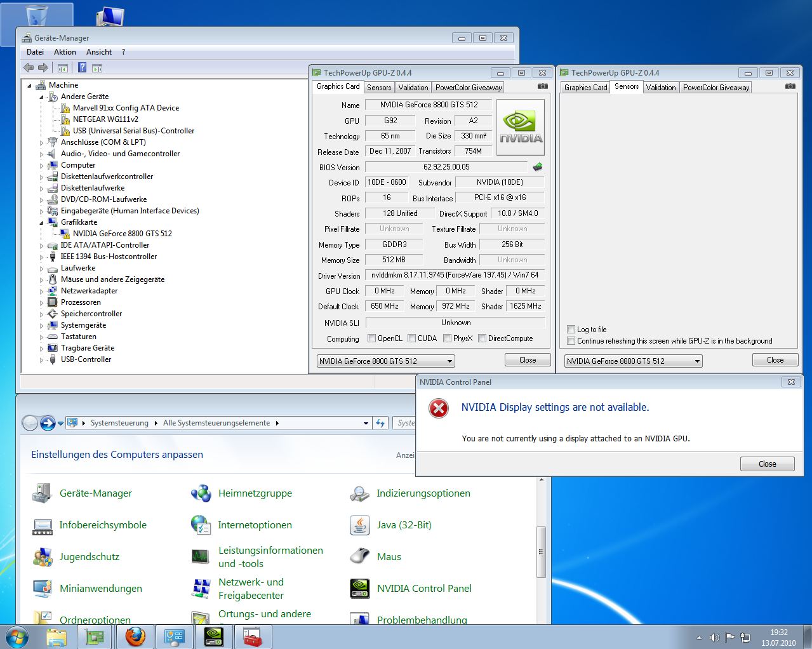Open Jugendschutz icon in control panel

43,557
